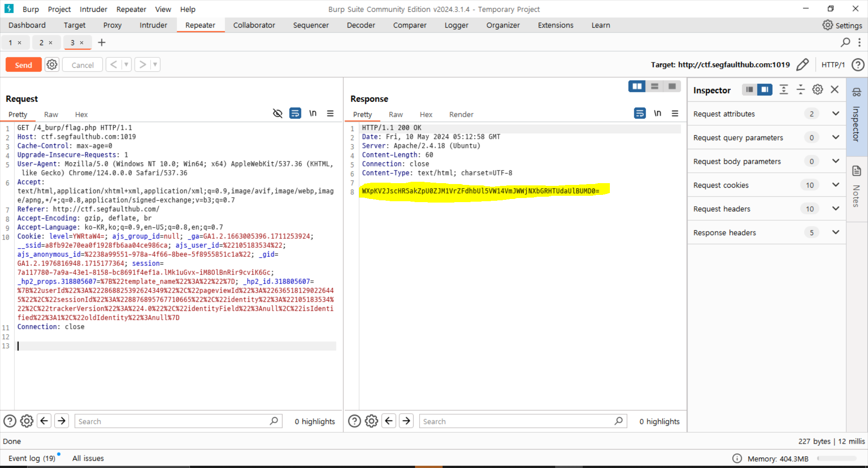
Task: Add a new Repeater tab
Action: 102,43
